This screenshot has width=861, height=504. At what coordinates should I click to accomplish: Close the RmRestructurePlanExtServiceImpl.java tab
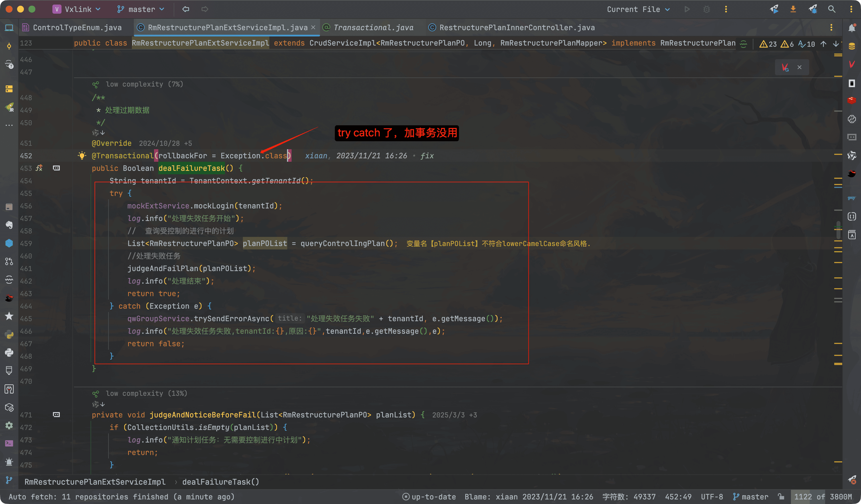coord(313,28)
